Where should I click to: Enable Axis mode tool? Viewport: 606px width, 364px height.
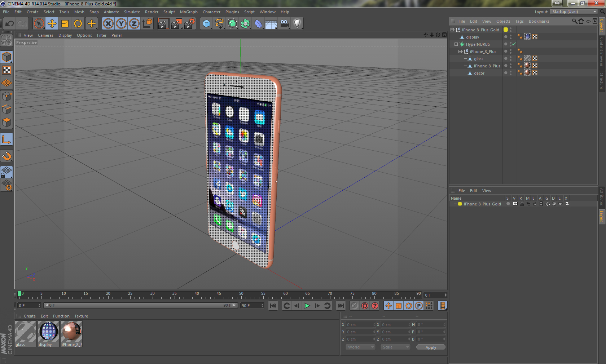click(6, 139)
